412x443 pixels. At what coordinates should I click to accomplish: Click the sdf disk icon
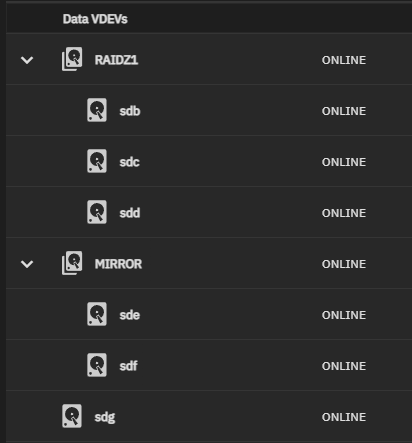pyautogui.click(x=97, y=365)
